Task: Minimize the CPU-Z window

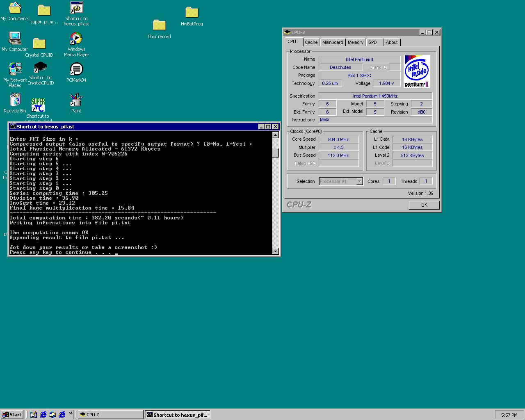Action: pos(422,32)
